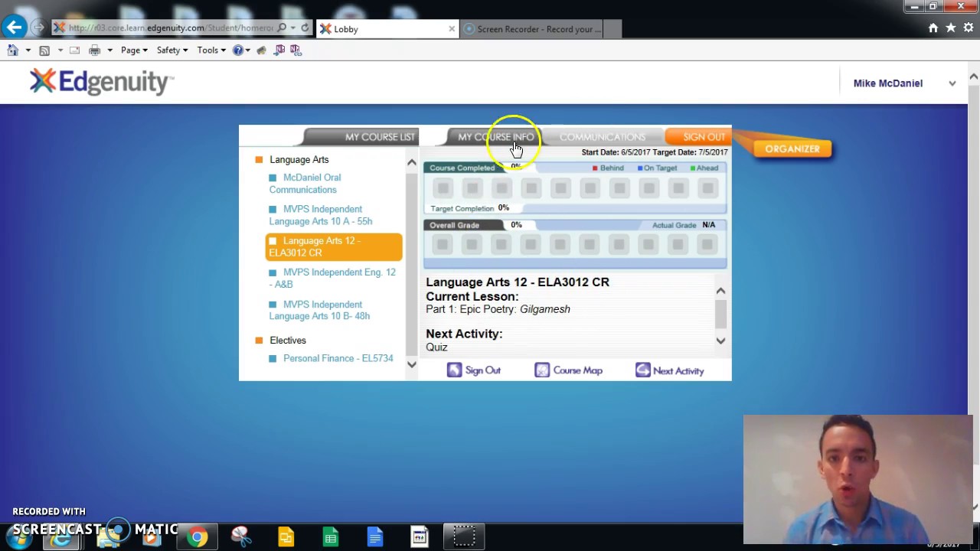The width and height of the screenshot is (980, 551).
Task: Close the Lobby browser tab
Action: [x=451, y=29]
